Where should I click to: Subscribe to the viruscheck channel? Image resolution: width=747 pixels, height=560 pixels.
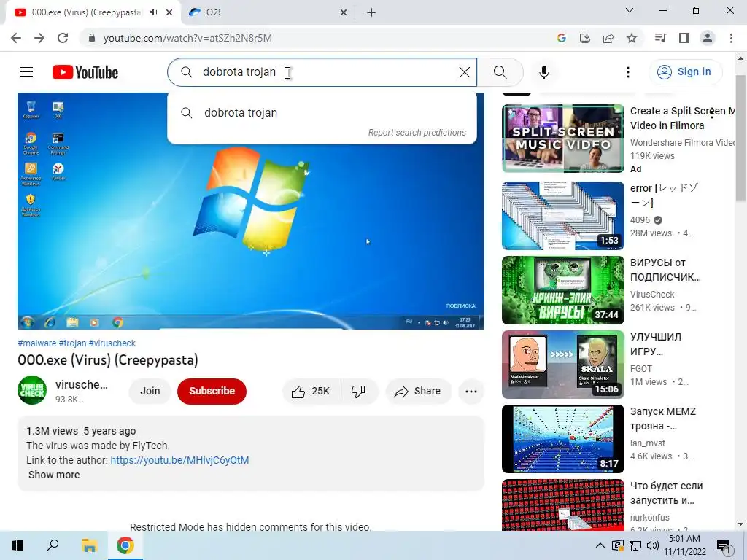coord(212,392)
